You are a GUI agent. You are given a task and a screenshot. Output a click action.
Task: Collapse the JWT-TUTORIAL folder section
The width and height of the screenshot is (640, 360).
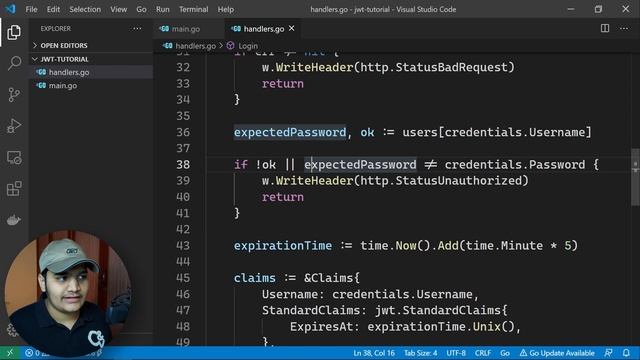tap(60, 59)
